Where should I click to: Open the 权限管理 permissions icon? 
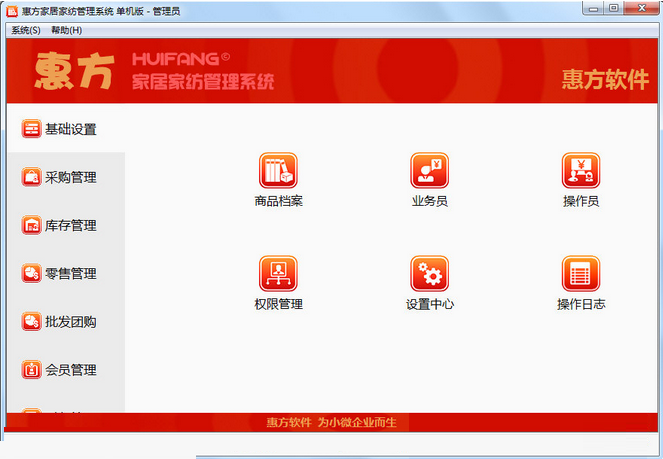[278, 273]
